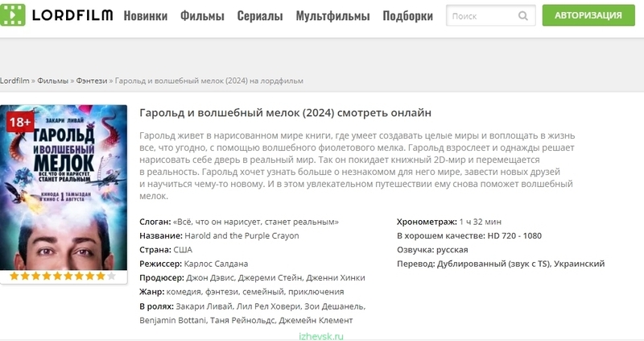Click the breadcrumb text Гарольд и волшебный мелок (2024) на лордфильм

[209, 81]
